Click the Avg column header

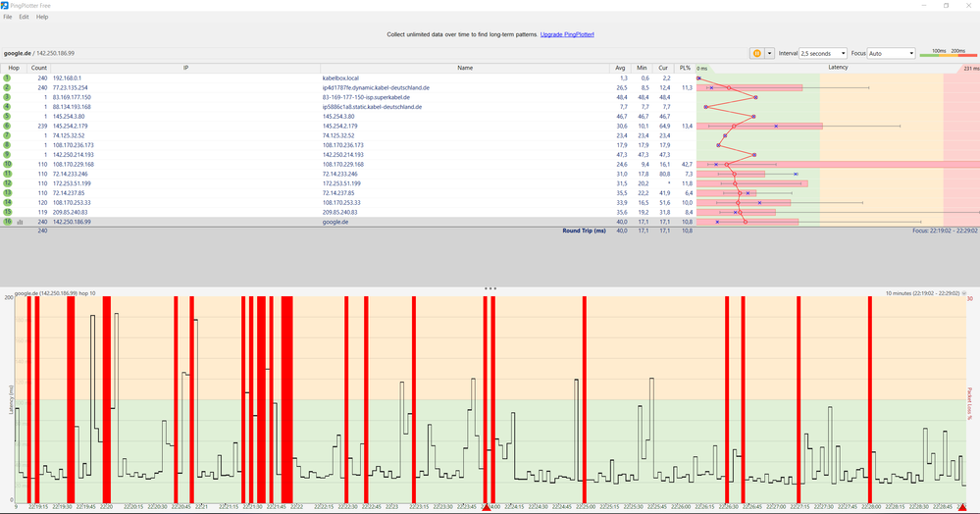coord(620,68)
